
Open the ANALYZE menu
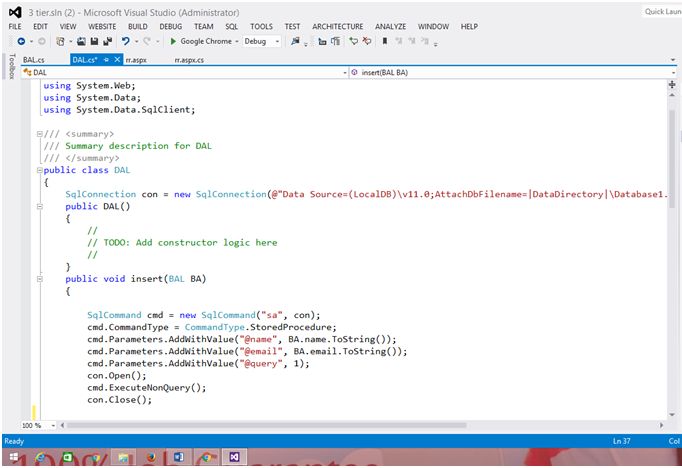391,27
